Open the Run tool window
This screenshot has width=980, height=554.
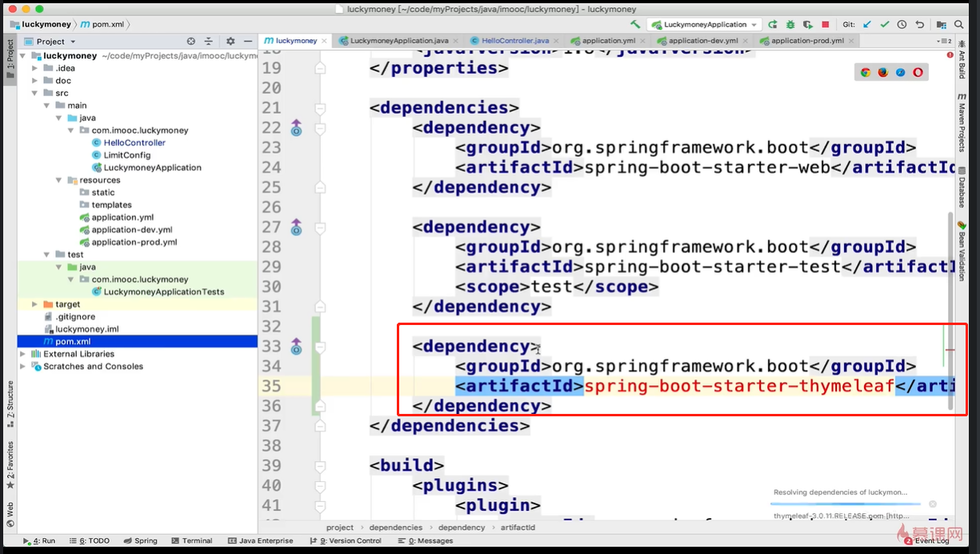coord(39,541)
